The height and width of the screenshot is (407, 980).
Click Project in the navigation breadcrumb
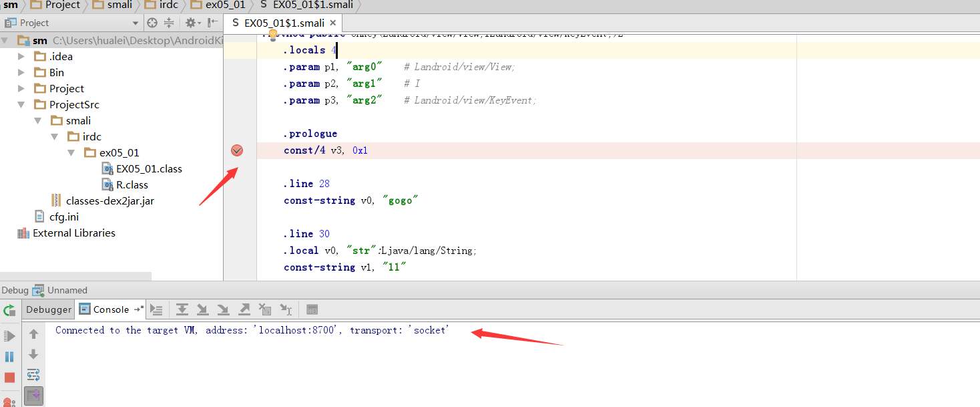click(x=56, y=5)
